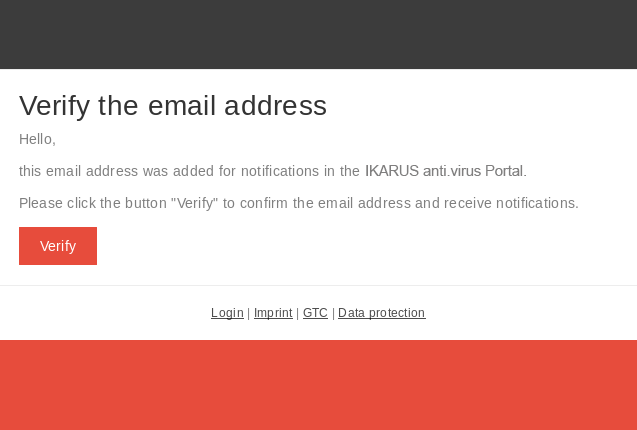Open the Login link
Viewport: 637px width, 430px height.
(x=227, y=313)
